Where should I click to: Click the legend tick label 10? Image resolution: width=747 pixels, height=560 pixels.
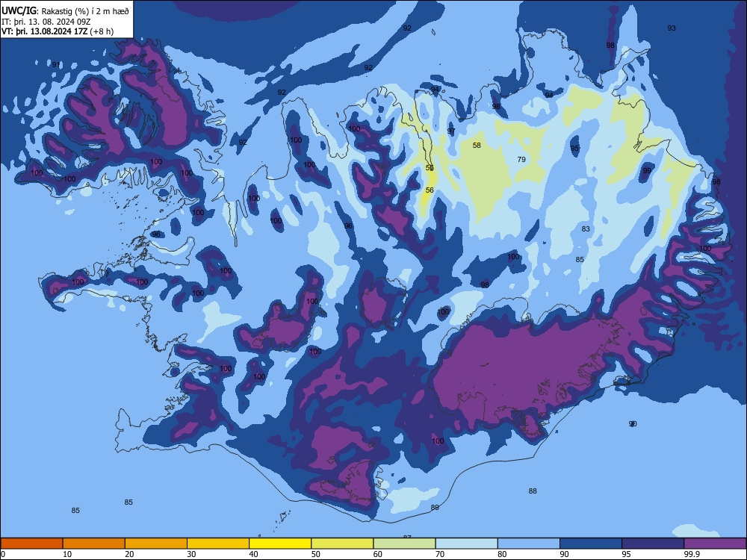[x=67, y=554]
